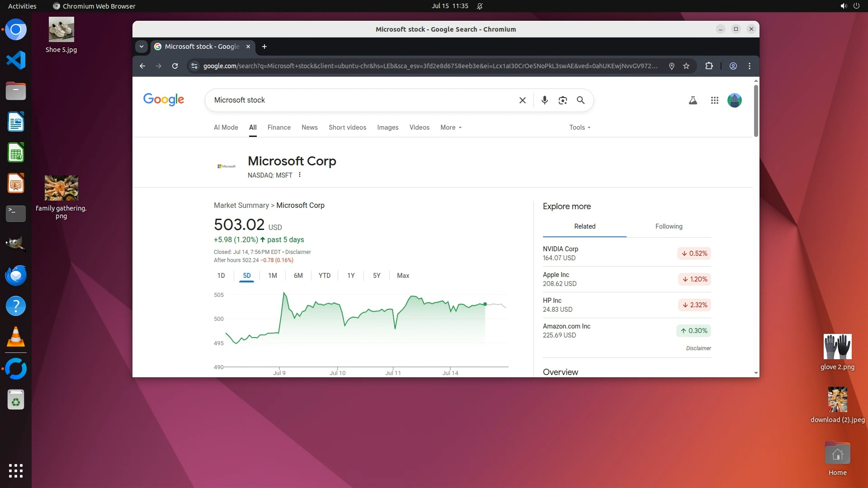
Task: Open Search Labs flask icon
Action: click(x=693, y=100)
